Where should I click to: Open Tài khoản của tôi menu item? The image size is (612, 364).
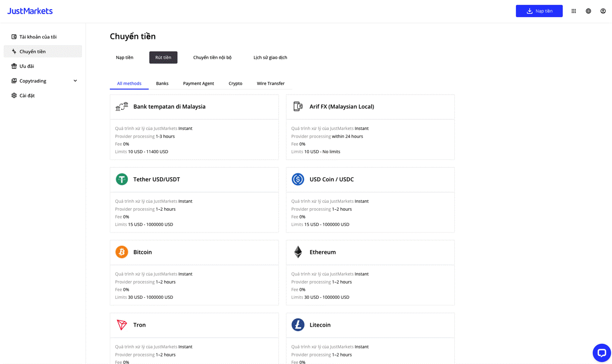43,37
